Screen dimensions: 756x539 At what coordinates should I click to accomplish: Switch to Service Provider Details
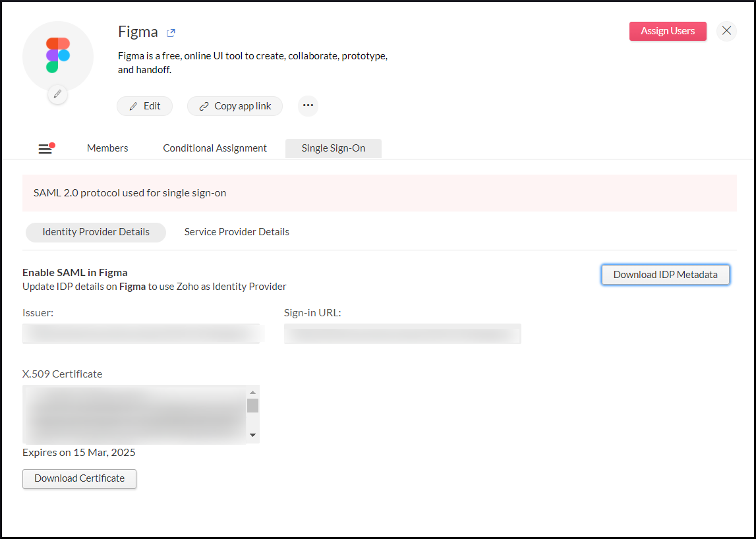pos(237,232)
